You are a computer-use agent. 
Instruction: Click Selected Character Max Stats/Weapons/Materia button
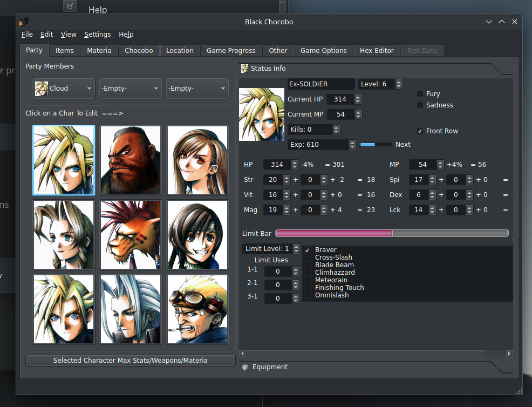130,361
